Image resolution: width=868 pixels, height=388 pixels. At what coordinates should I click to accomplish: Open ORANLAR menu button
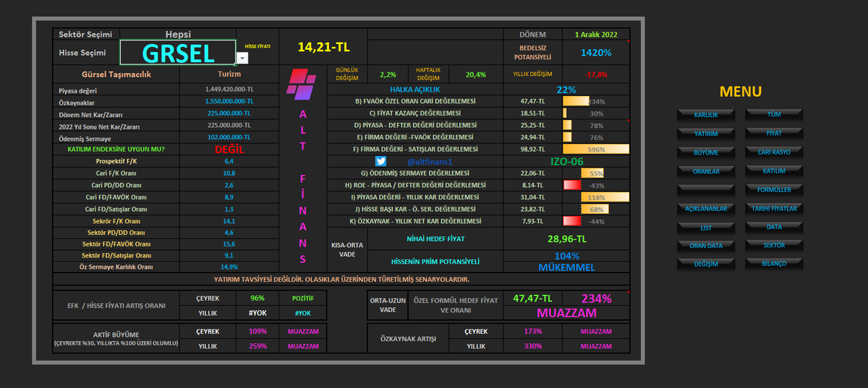coord(706,171)
